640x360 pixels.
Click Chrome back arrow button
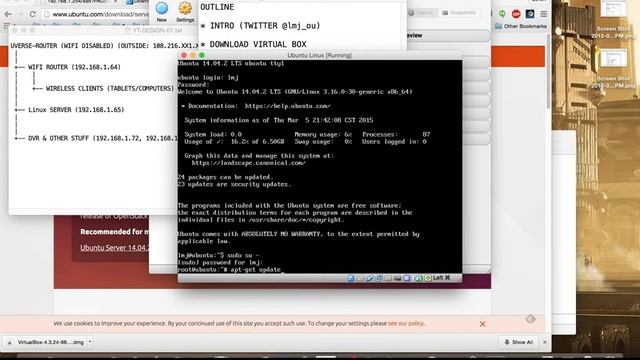(x=8, y=14)
